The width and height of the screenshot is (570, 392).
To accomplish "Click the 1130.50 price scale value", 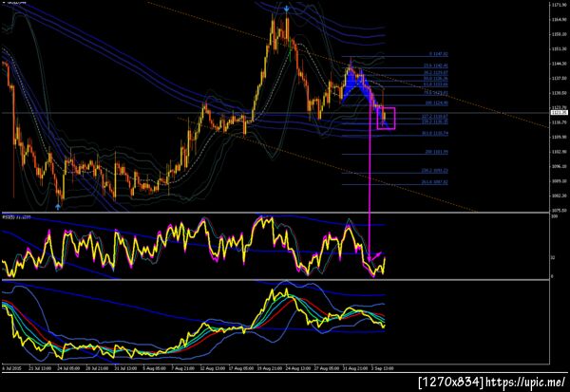I will [560, 93].
